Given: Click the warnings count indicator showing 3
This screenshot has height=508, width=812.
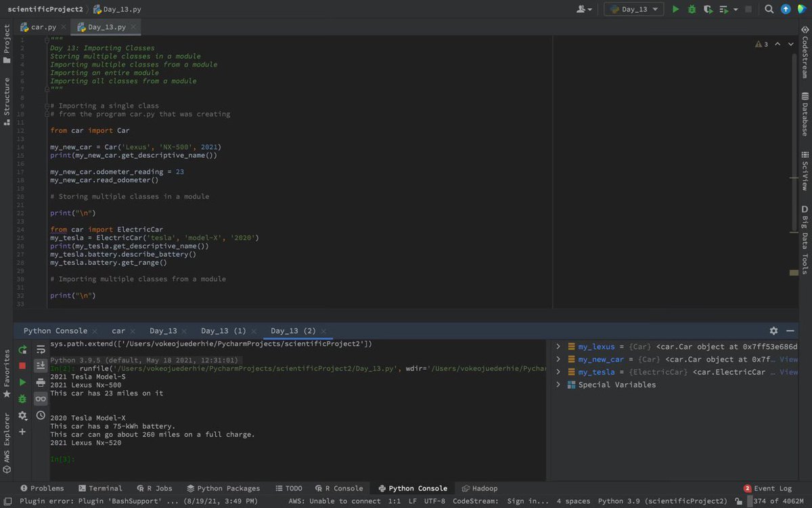Looking at the screenshot, I should click(x=761, y=44).
